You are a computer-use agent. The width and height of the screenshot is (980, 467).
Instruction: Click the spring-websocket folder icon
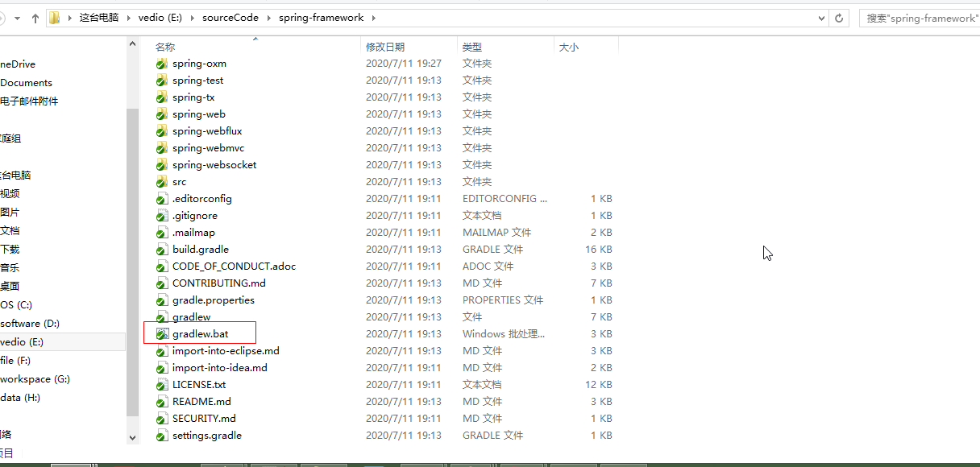coord(162,165)
